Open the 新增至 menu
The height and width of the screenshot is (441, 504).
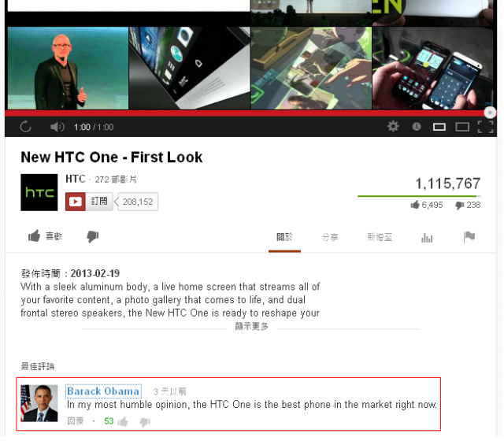(x=380, y=238)
